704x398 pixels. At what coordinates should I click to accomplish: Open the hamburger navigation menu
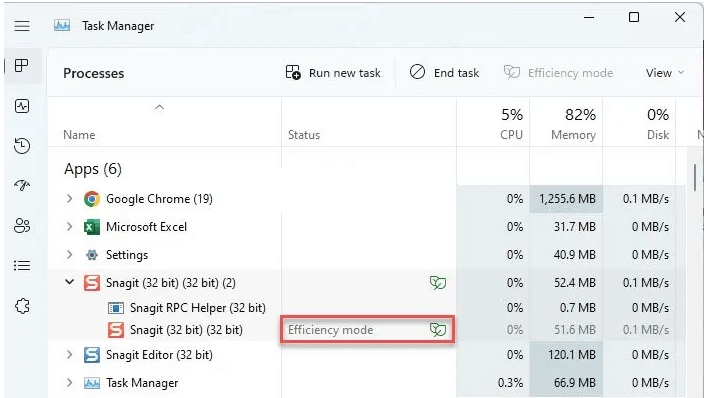(x=22, y=26)
